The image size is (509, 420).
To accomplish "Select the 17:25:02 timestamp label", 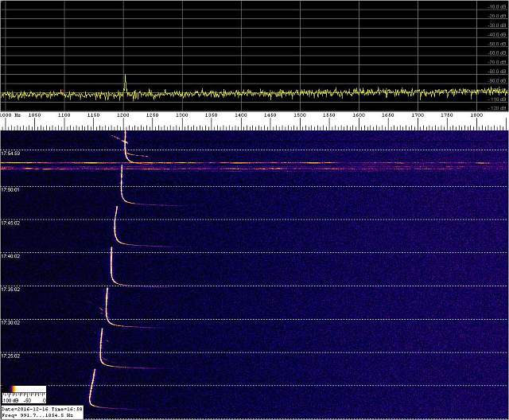I will point(10,356).
